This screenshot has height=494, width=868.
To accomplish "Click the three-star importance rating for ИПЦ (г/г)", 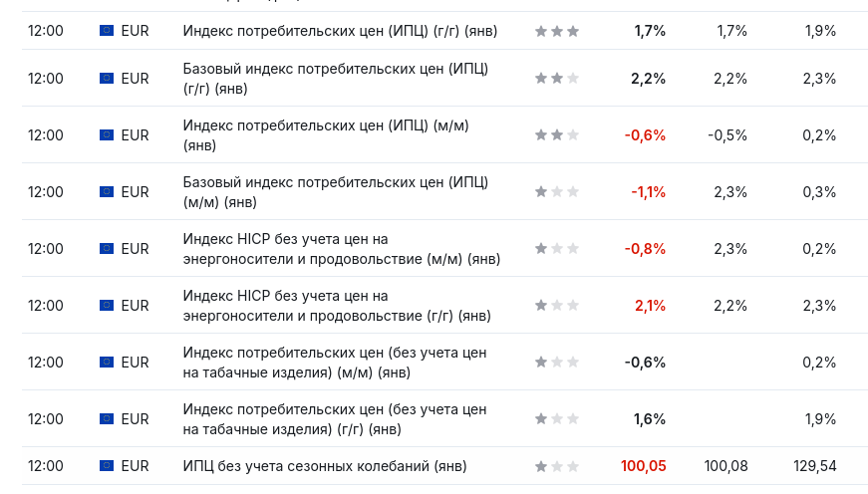I will [557, 31].
